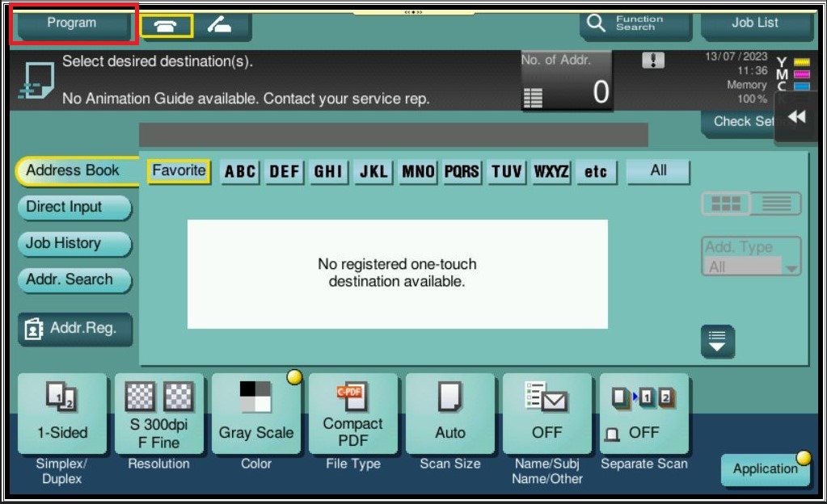Screen dimensions: 827x504
Task: Expand the Add. Type dropdown
Action: [752, 258]
